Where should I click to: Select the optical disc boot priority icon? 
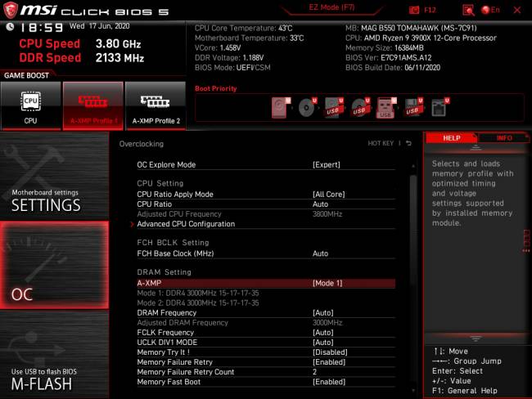(x=306, y=107)
